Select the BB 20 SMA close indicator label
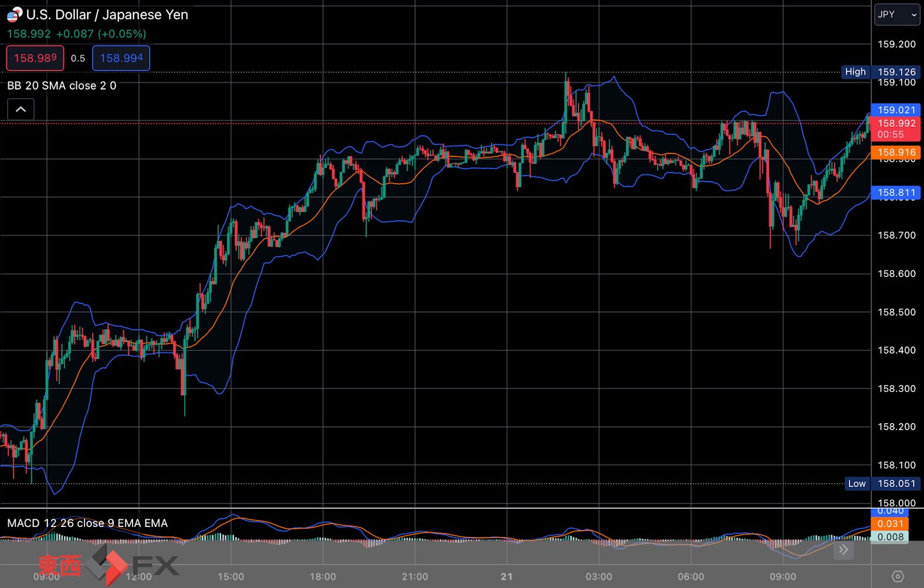924x588 pixels. click(62, 86)
